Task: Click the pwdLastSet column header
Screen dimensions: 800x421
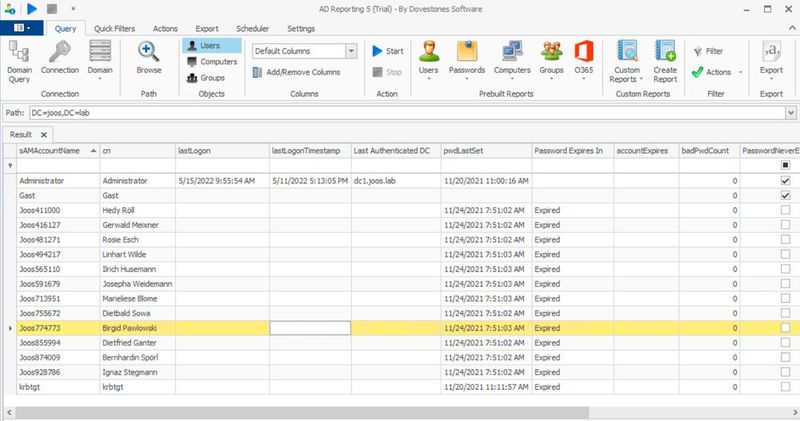Action: point(486,151)
